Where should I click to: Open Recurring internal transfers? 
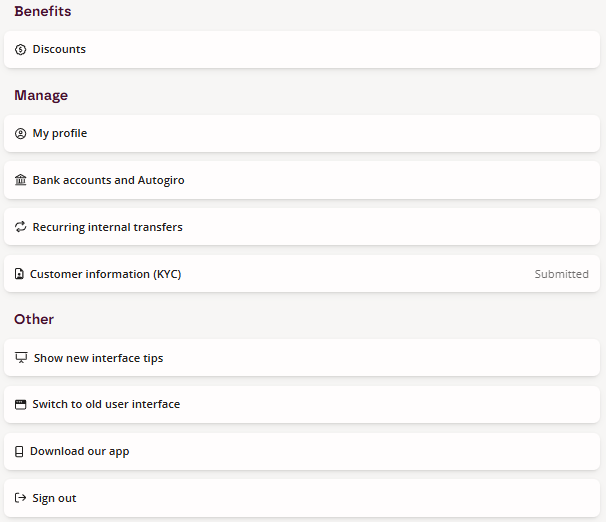[x=302, y=227]
